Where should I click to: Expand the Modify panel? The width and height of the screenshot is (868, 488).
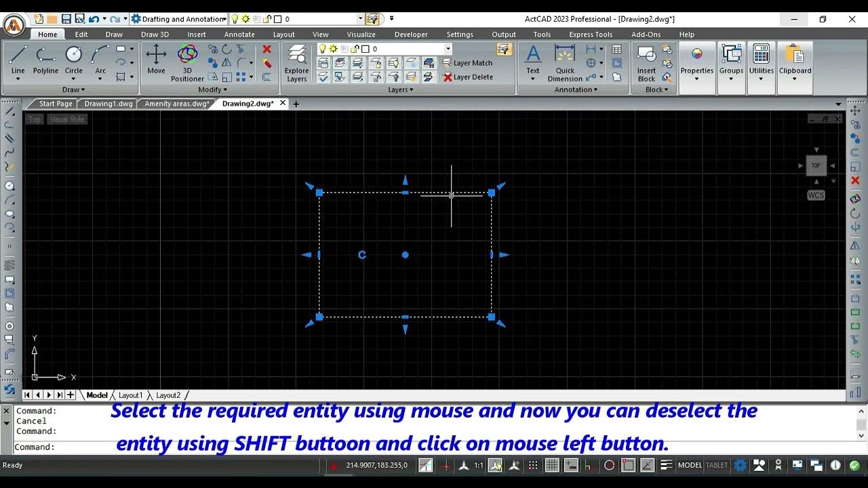[212, 89]
